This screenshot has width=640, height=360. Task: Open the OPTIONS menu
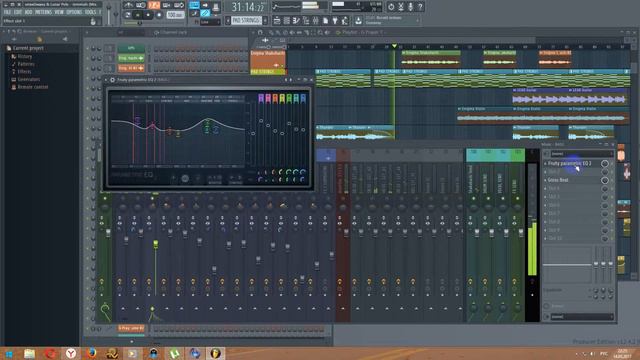74,12
